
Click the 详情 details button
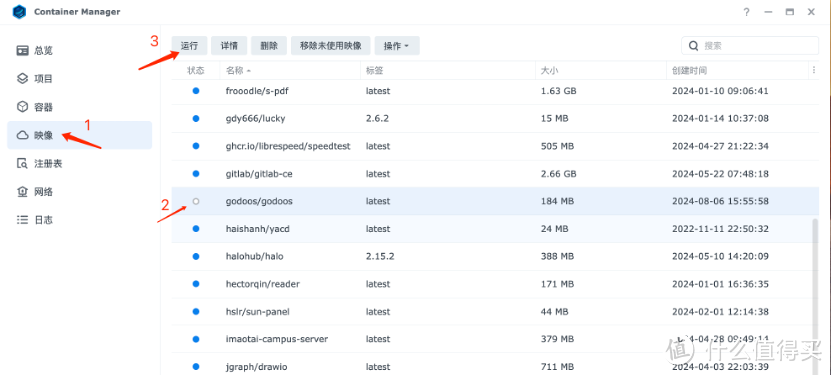(x=229, y=46)
